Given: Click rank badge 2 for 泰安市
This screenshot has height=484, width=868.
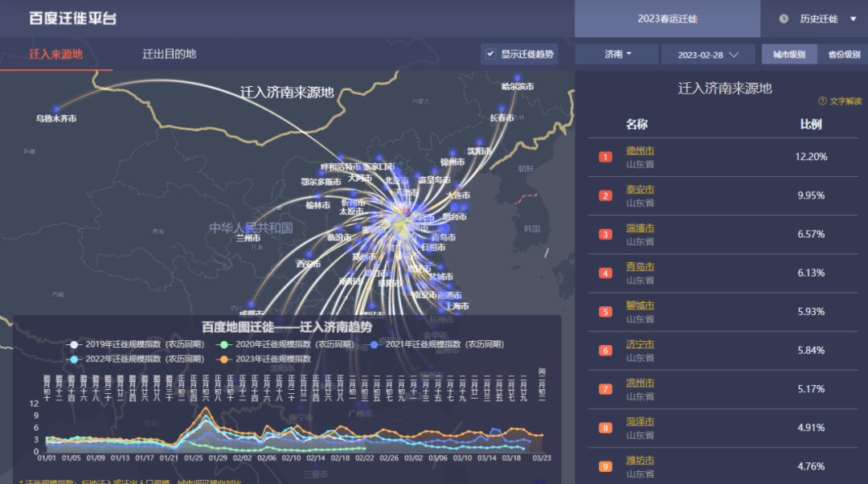Looking at the screenshot, I should click(x=605, y=195).
